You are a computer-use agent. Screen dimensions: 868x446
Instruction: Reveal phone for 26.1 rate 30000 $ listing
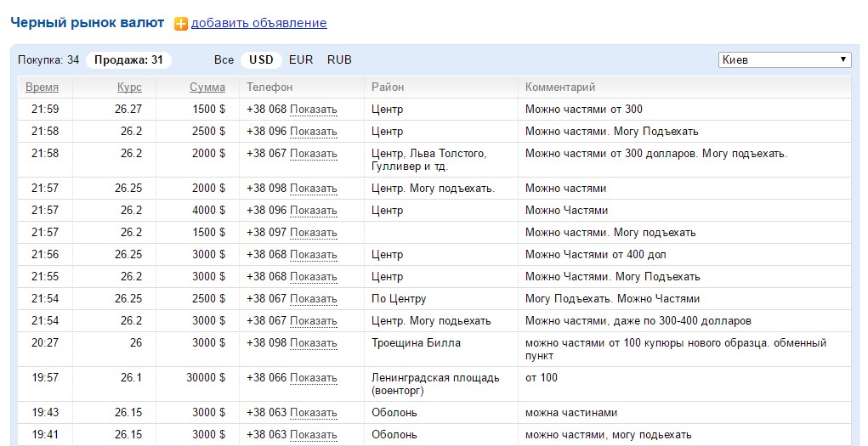(313, 378)
